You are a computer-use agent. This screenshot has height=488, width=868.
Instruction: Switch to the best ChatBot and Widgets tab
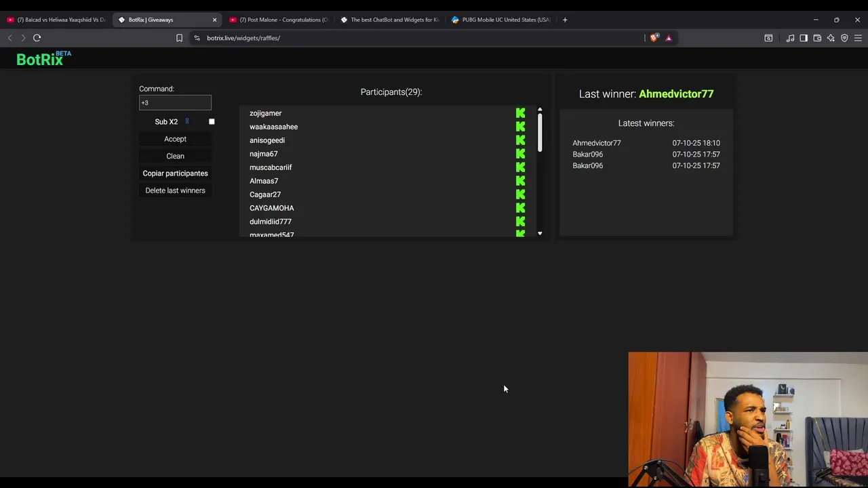pos(390,20)
